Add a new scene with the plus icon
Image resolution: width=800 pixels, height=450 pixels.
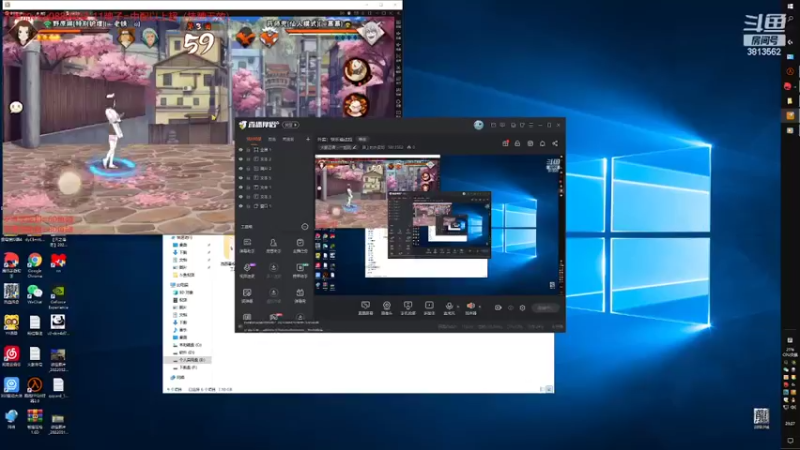308,139
